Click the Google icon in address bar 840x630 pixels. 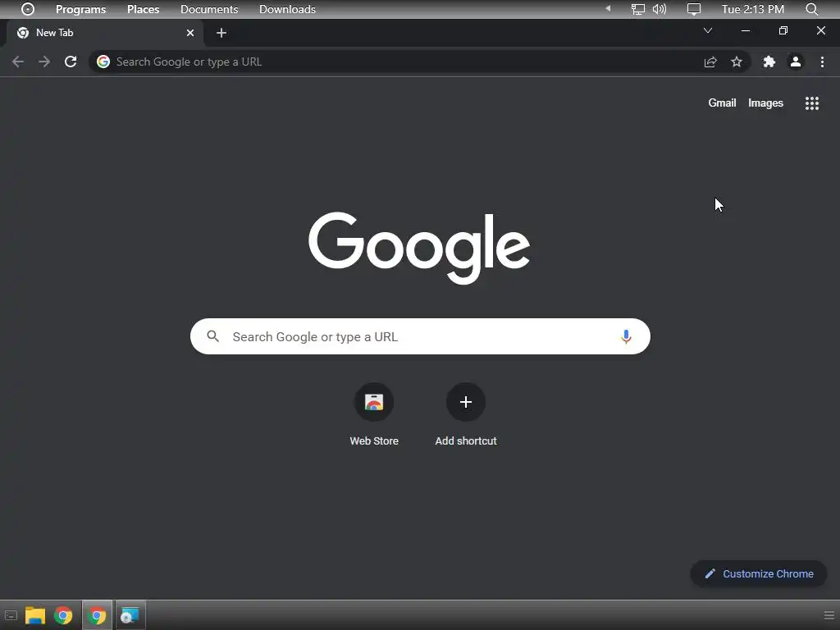click(x=103, y=62)
